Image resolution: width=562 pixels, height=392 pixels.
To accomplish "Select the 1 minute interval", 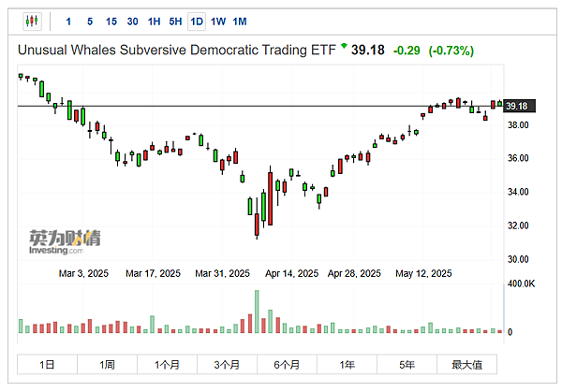I will click(x=68, y=22).
